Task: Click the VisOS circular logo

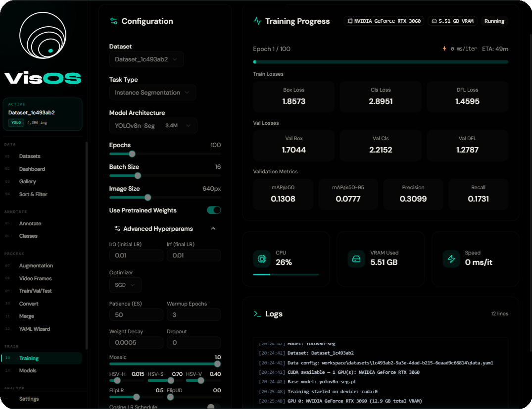Action: (x=43, y=35)
